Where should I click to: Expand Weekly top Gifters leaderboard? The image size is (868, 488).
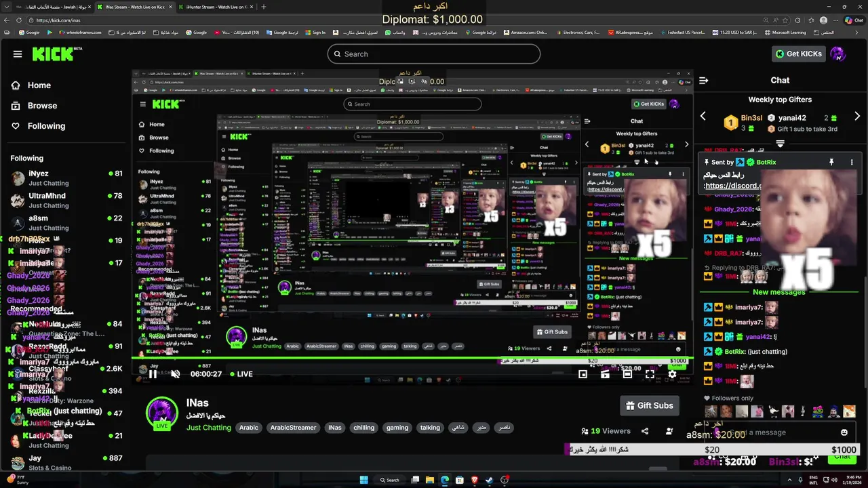tap(780, 144)
